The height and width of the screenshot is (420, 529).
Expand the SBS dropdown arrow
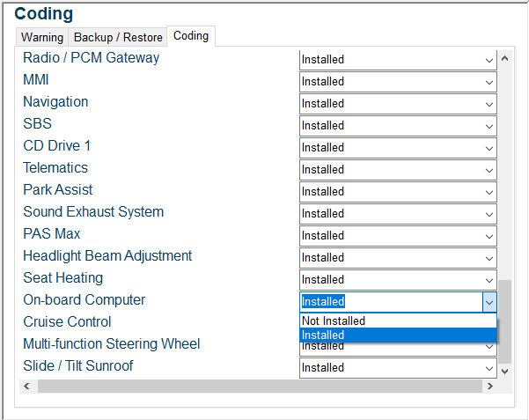489,126
